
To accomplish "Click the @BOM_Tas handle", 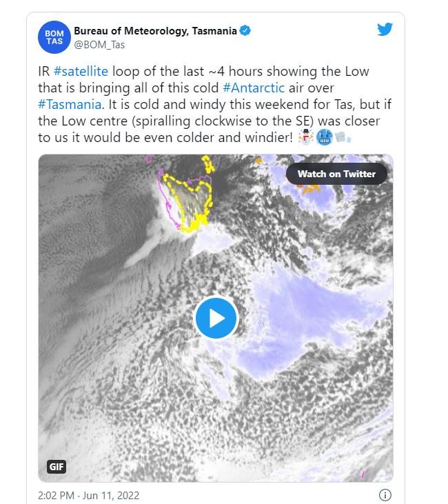I will point(99,45).
